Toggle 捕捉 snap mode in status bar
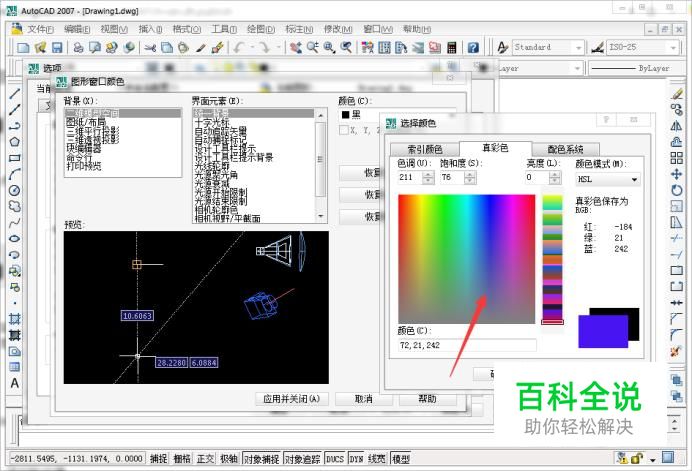The image size is (692, 471). coord(158,459)
